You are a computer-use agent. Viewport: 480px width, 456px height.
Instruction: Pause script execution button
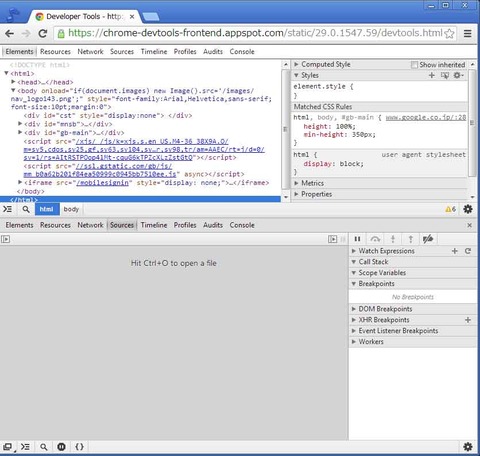(357, 239)
